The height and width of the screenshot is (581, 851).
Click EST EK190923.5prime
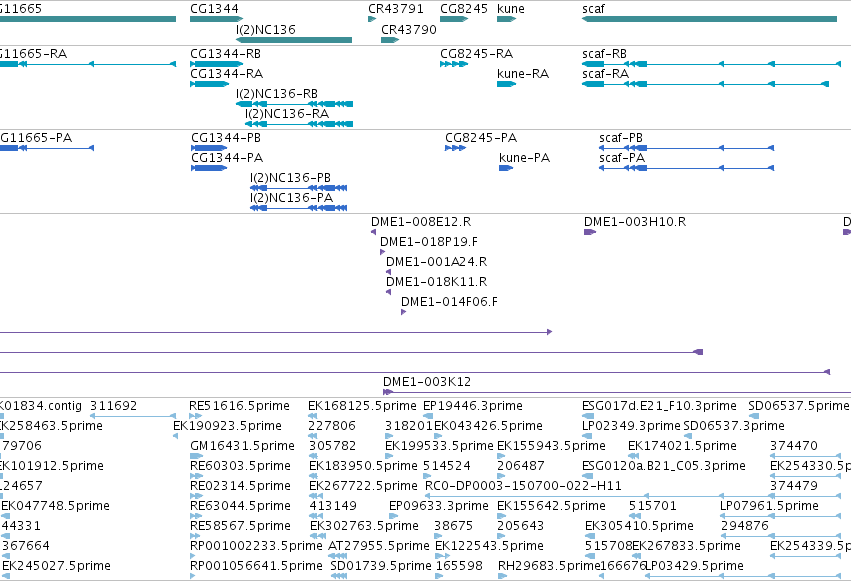[x=175, y=436]
